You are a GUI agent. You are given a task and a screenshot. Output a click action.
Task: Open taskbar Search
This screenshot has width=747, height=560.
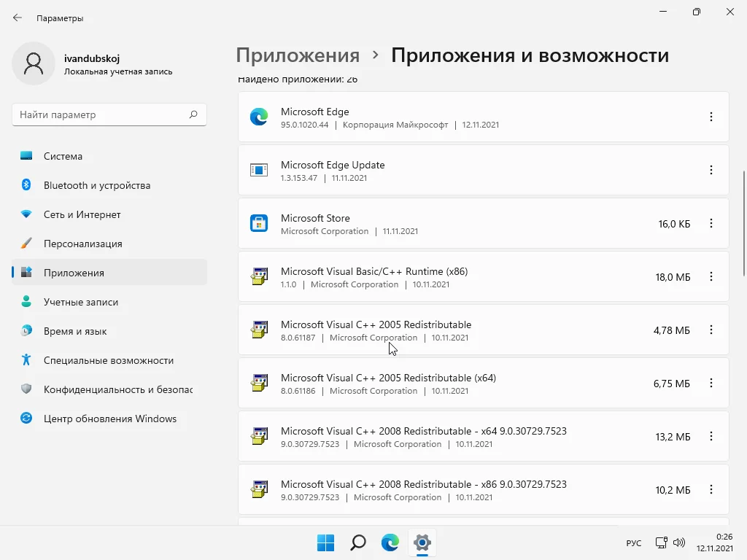357,542
